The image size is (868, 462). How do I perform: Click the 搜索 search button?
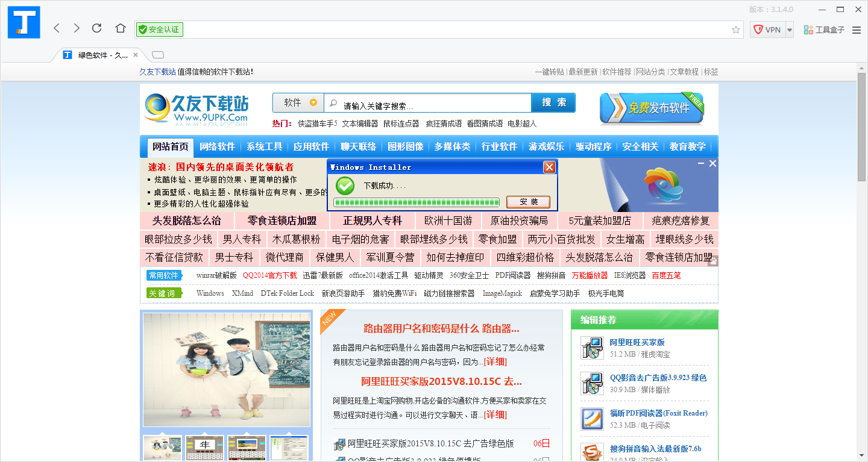point(553,102)
